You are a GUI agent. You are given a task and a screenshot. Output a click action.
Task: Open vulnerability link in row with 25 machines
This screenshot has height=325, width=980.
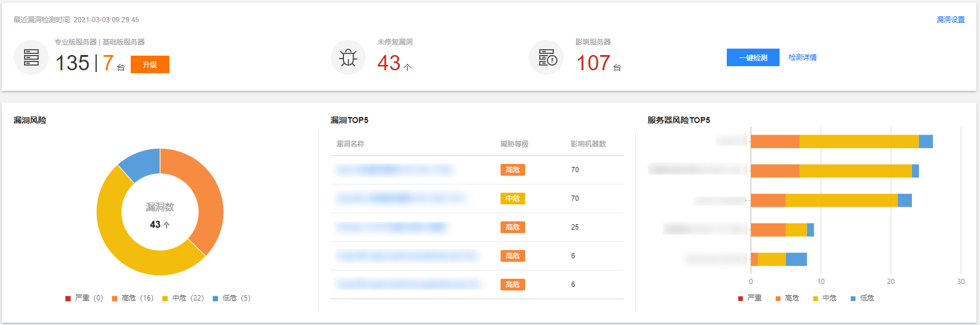[x=392, y=227]
